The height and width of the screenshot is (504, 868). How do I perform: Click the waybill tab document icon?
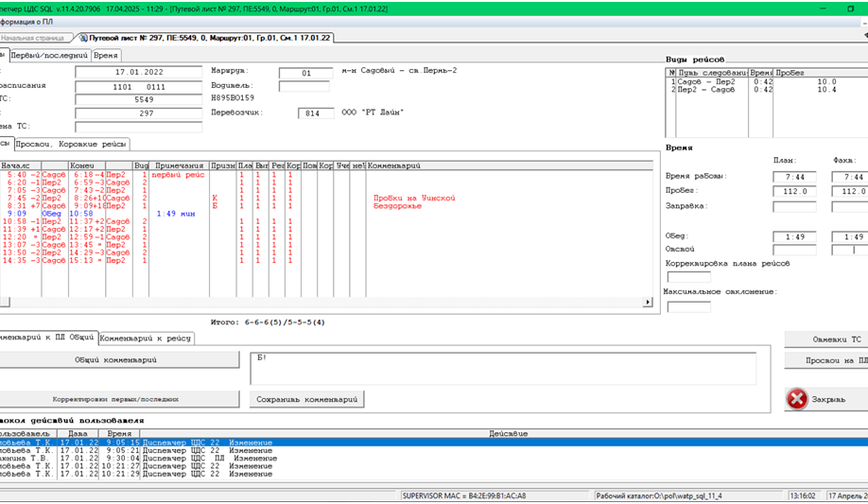pyautogui.click(x=83, y=38)
